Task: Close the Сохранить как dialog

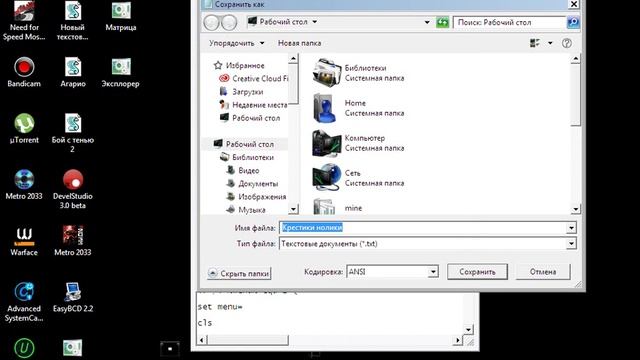Action: tap(573, 4)
